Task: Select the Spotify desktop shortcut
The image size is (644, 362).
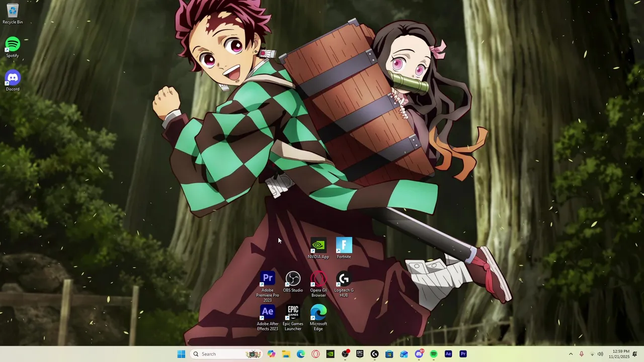Action: point(13,47)
